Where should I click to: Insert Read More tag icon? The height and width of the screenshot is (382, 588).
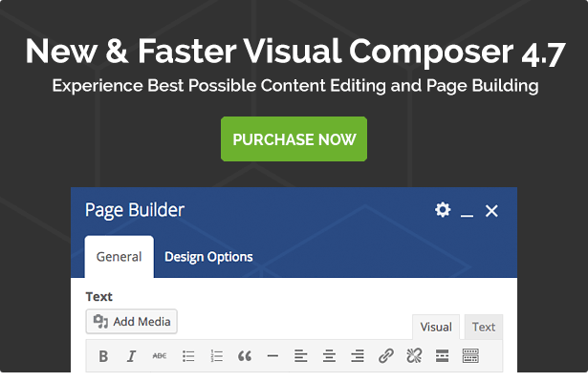point(442,356)
